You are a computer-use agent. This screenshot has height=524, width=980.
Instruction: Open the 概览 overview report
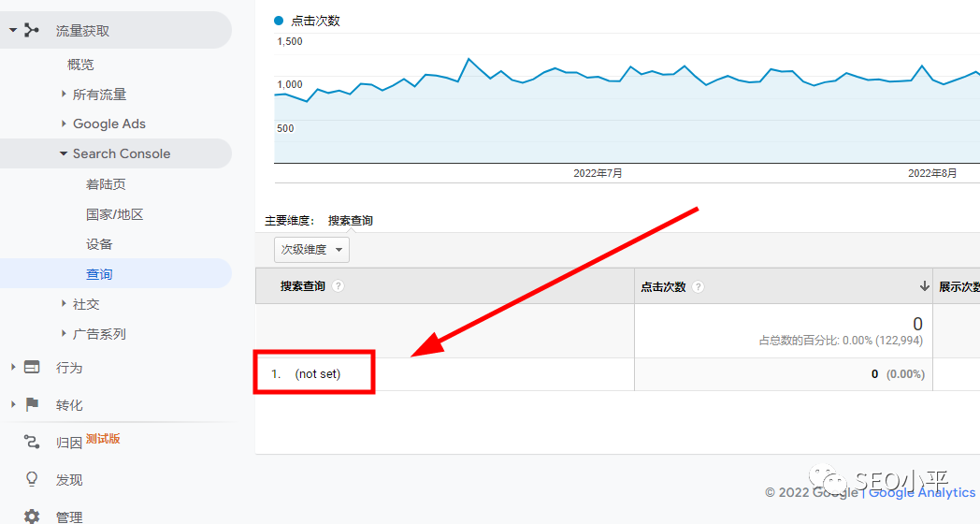coord(80,65)
